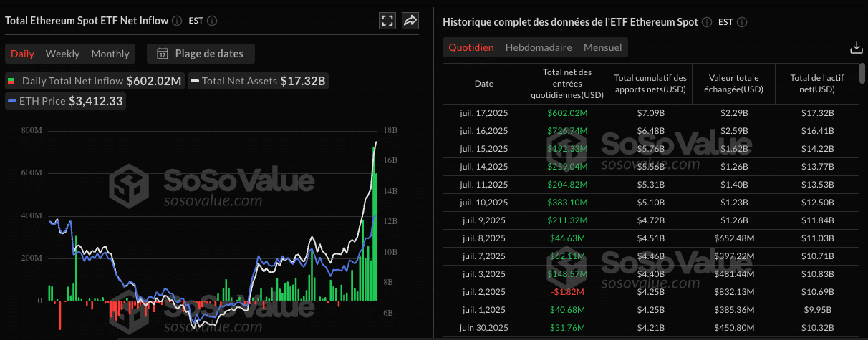Click info icon beside chart title
The width and height of the screenshot is (868, 340).
click(x=177, y=21)
